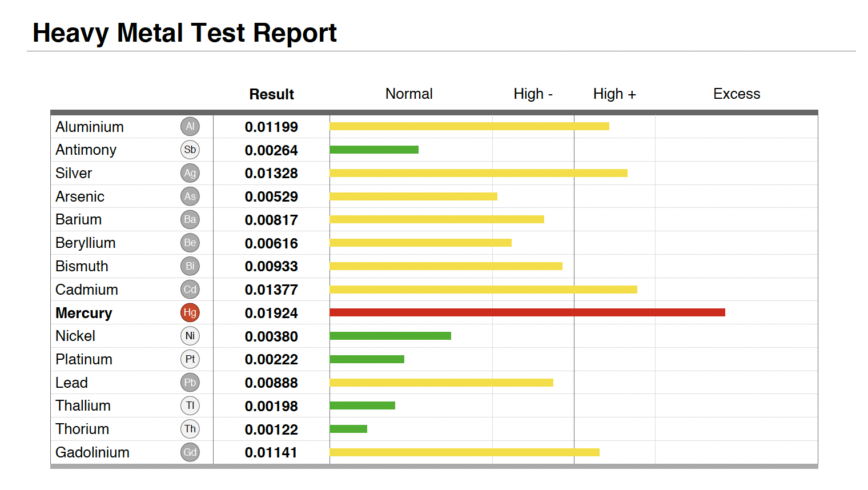Click the As element symbol icon
868x490 pixels.
click(190, 196)
